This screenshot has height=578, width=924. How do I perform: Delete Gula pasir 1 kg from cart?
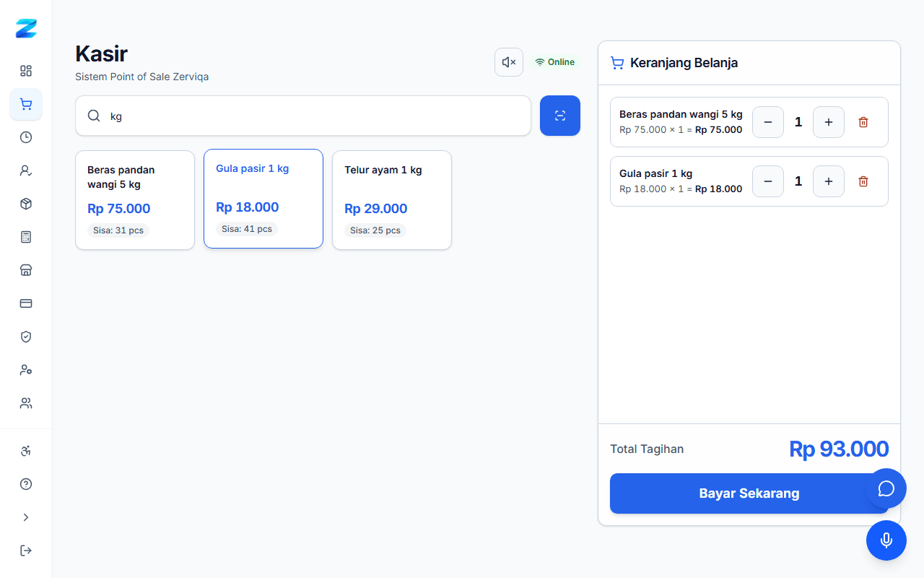[863, 181]
